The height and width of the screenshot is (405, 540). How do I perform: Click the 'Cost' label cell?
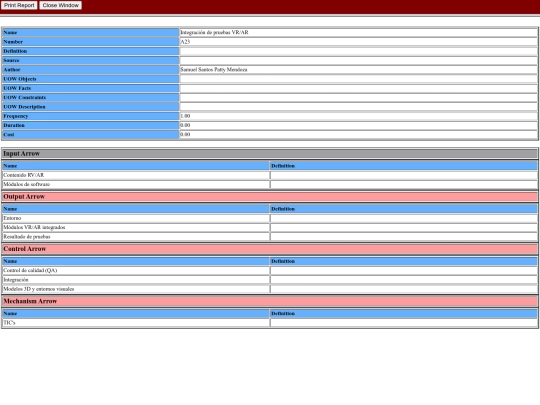click(x=90, y=135)
